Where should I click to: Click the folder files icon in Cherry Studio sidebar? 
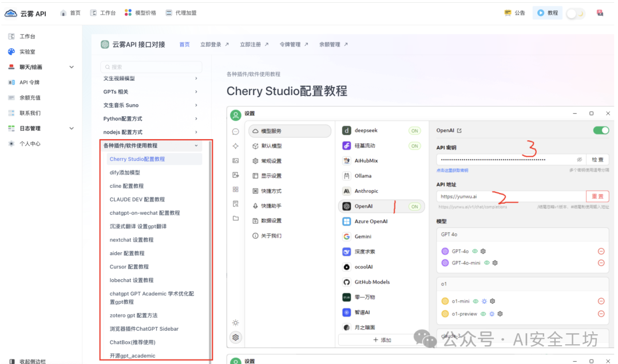point(236,218)
